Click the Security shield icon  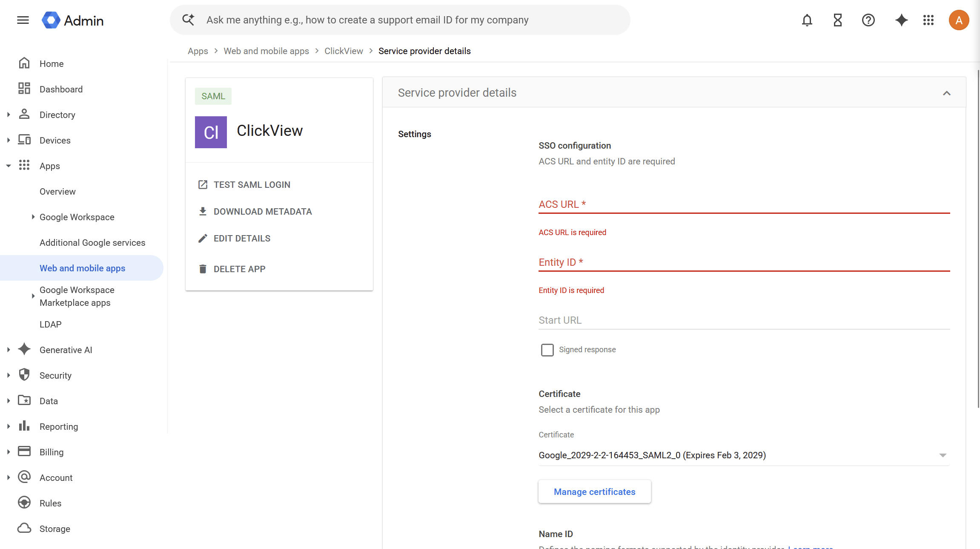pyautogui.click(x=24, y=375)
